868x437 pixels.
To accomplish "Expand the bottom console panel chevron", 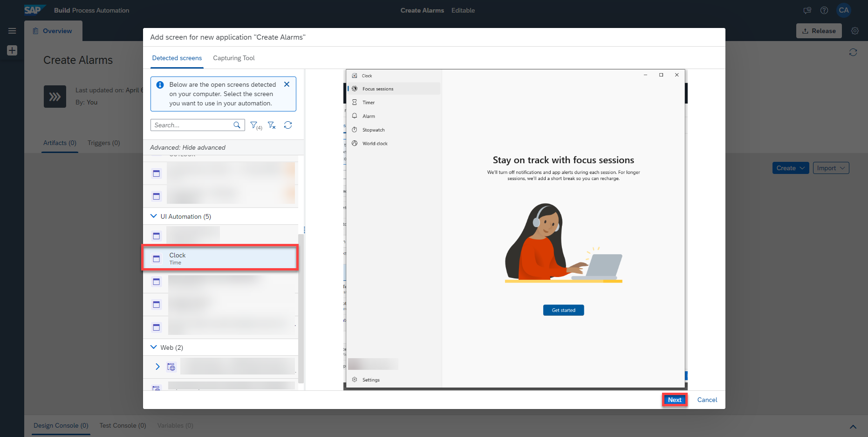I will tap(853, 426).
